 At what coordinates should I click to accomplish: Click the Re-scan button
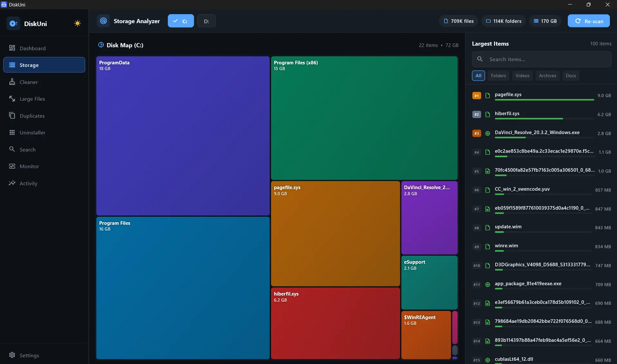tap(589, 21)
